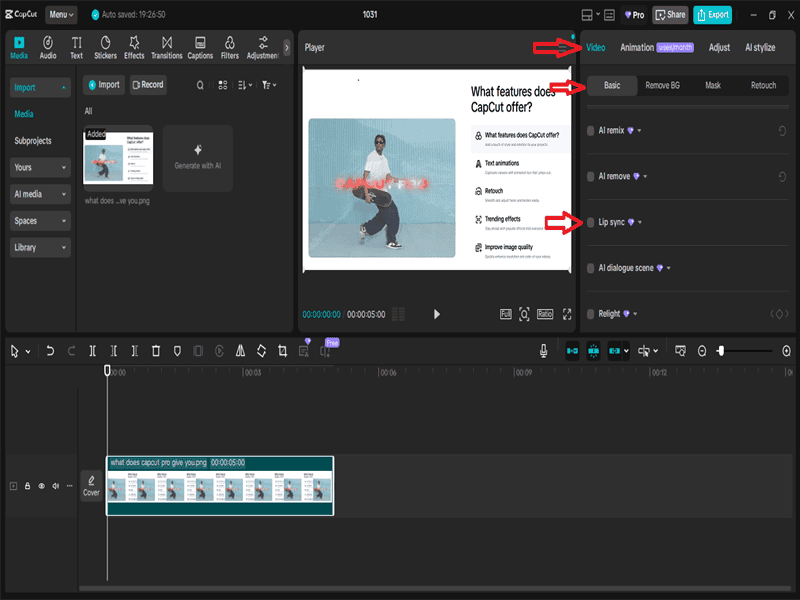Viewport: 800px width, 600px height.
Task: Click the undo arrow in timeline toolbar
Action: [50, 351]
